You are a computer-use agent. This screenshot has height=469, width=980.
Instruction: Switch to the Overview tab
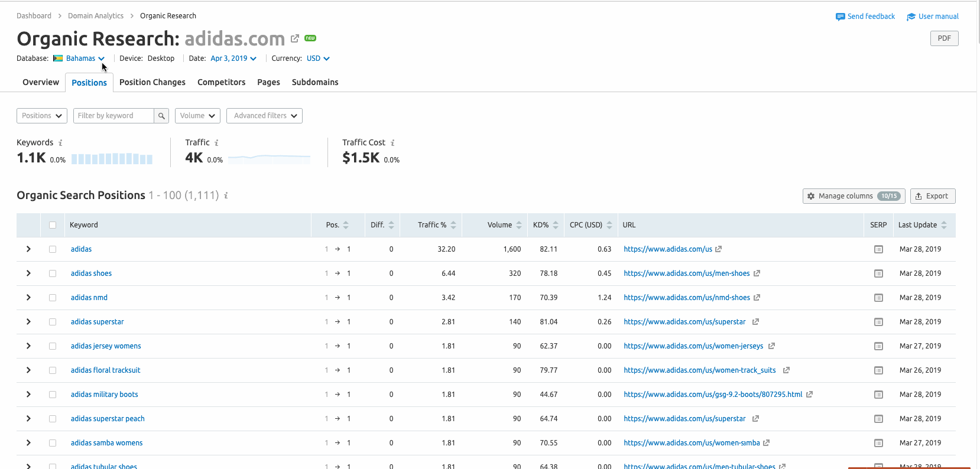pos(41,82)
